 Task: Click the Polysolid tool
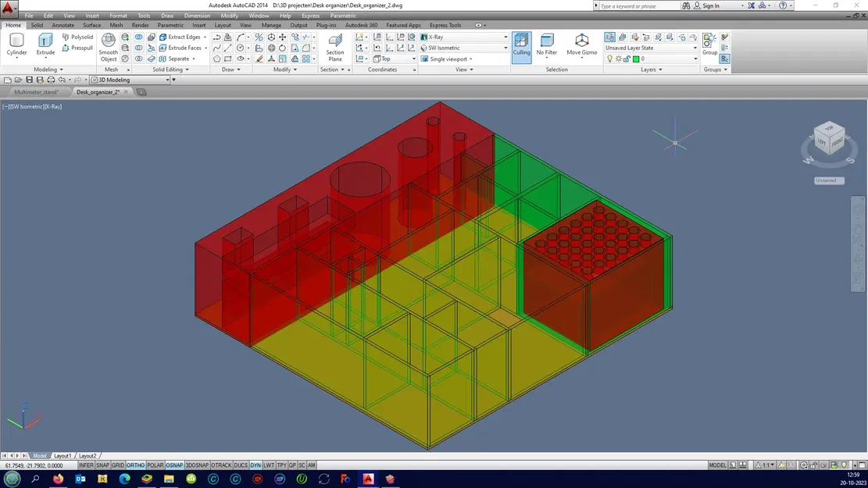(x=77, y=37)
